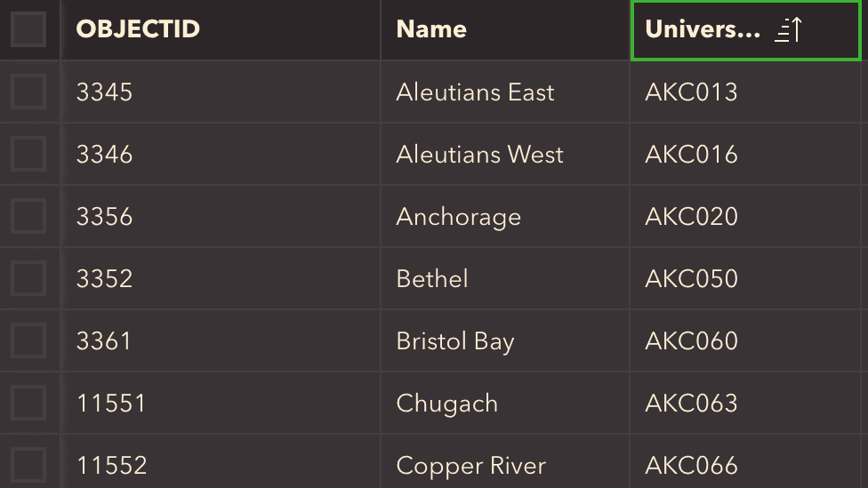The height and width of the screenshot is (488, 868).
Task: Select the cell showing 11551
Action: pos(221,403)
